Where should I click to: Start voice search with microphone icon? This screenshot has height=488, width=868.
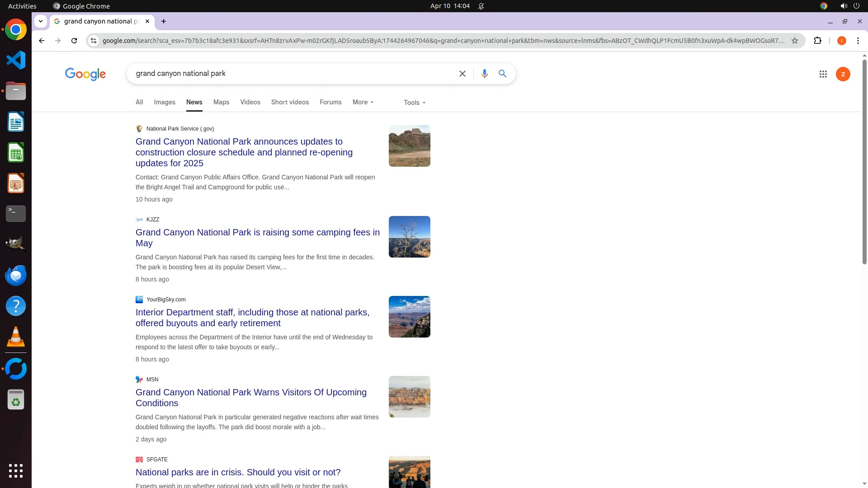484,74
